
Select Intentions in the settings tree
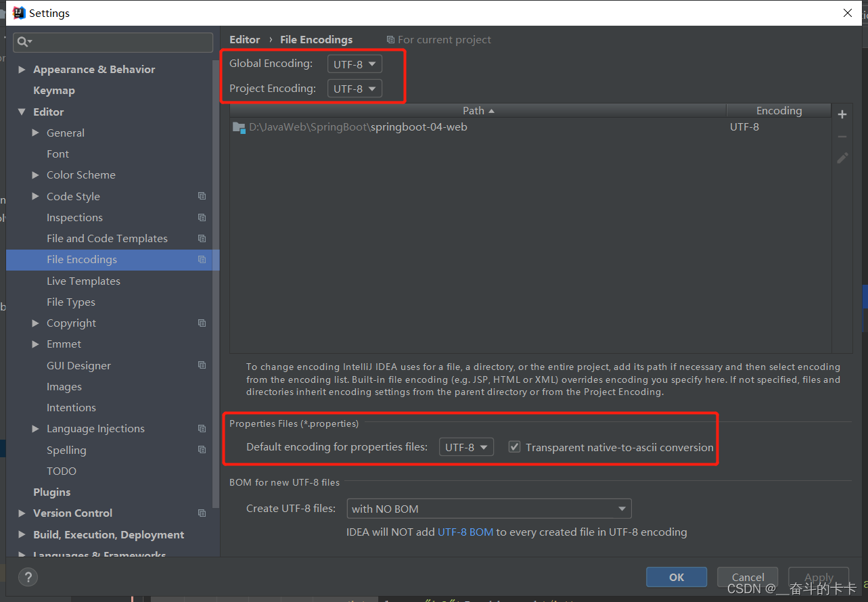[x=71, y=407]
